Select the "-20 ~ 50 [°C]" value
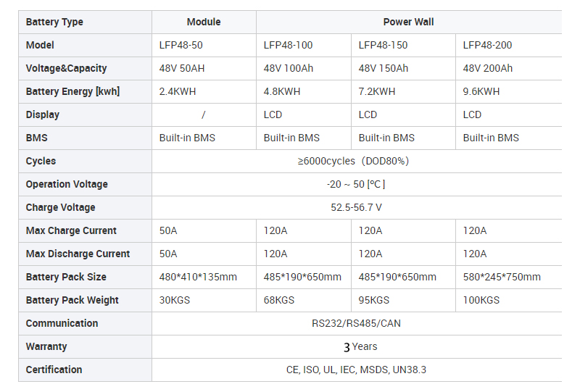Viewport: 580px width, 392px height. [x=356, y=184]
